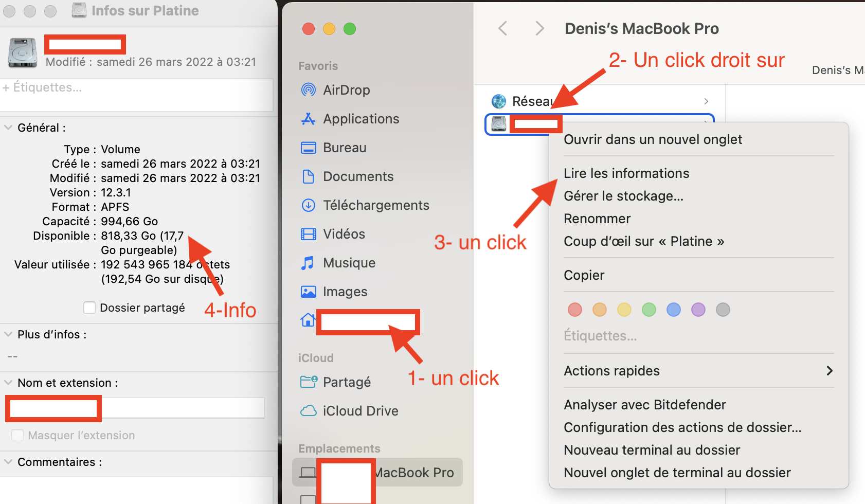Open the iCloud Drive cloud icon
Screen dimensions: 865x504
308,410
